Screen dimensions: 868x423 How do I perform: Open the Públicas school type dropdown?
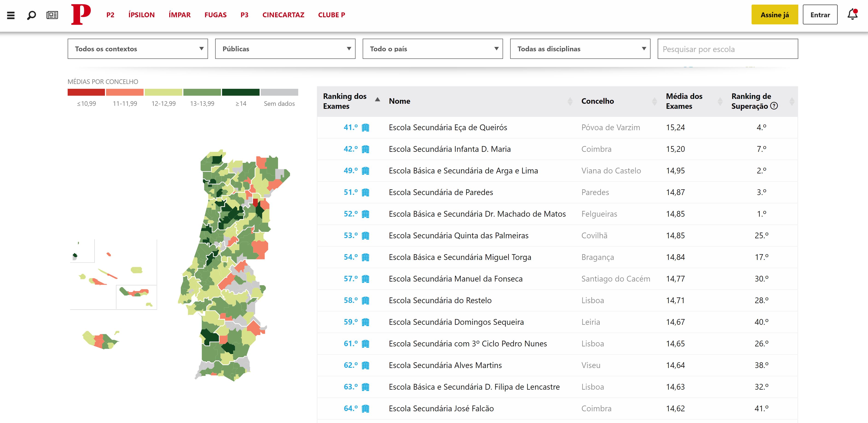pyautogui.click(x=285, y=49)
